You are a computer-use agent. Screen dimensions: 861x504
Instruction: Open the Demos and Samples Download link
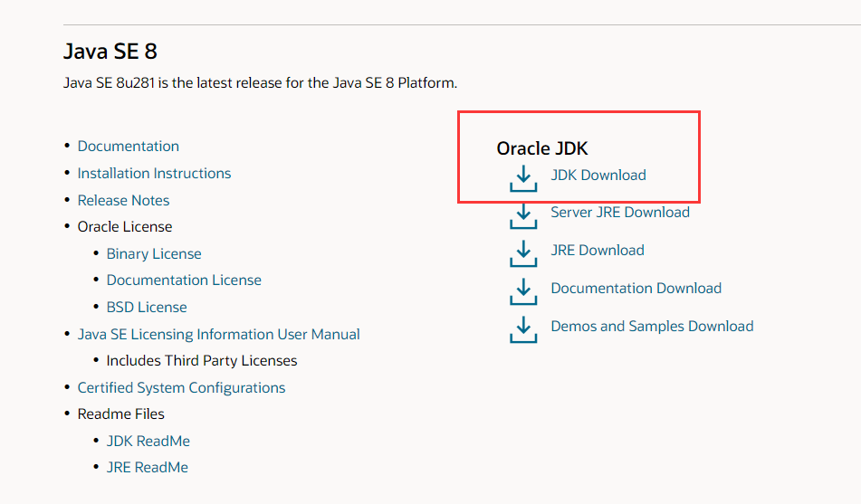[x=652, y=326]
